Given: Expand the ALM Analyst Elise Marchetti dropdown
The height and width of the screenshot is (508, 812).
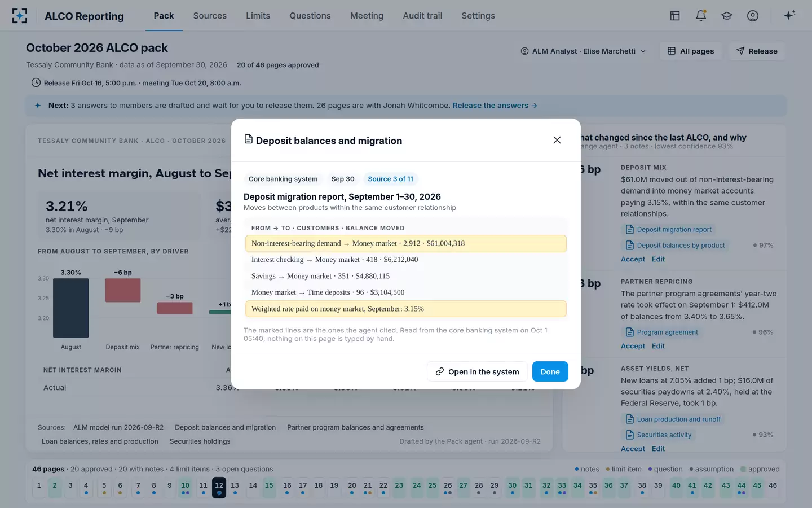Looking at the screenshot, I should click(583, 51).
